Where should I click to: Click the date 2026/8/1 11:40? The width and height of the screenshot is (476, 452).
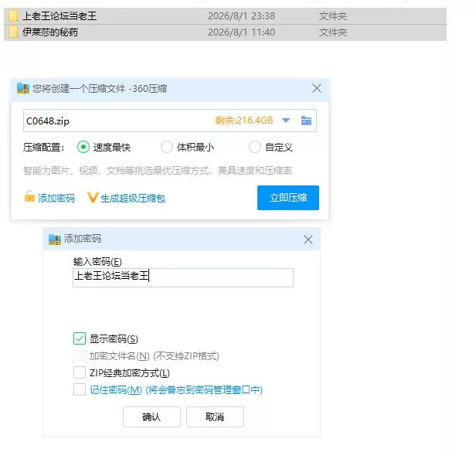(241, 32)
